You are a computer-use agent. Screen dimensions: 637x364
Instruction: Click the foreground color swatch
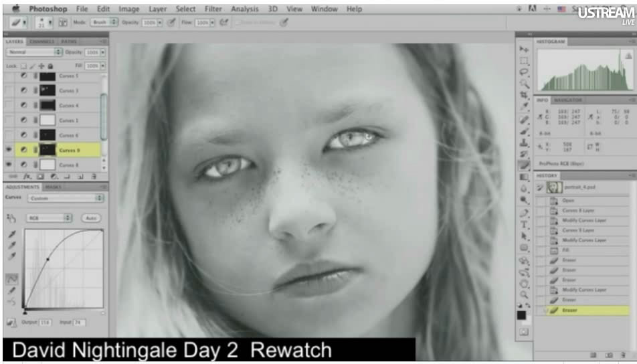pyautogui.click(x=522, y=315)
